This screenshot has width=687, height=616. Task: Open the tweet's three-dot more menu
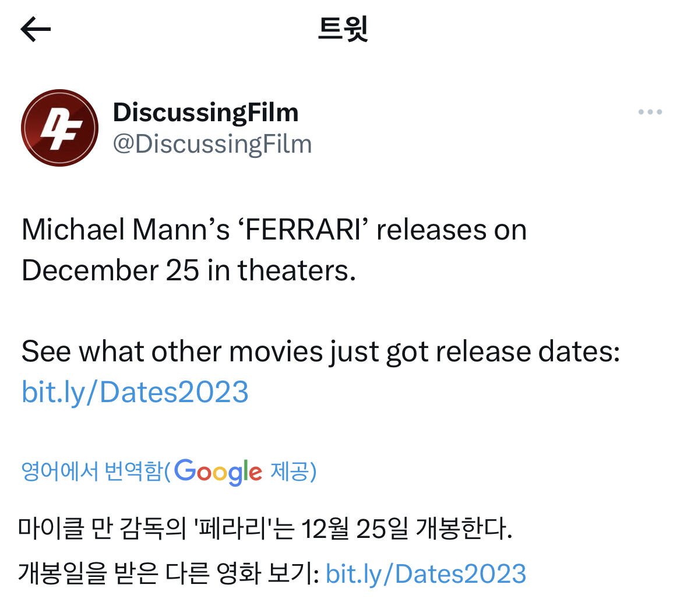pyautogui.click(x=650, y=112)
